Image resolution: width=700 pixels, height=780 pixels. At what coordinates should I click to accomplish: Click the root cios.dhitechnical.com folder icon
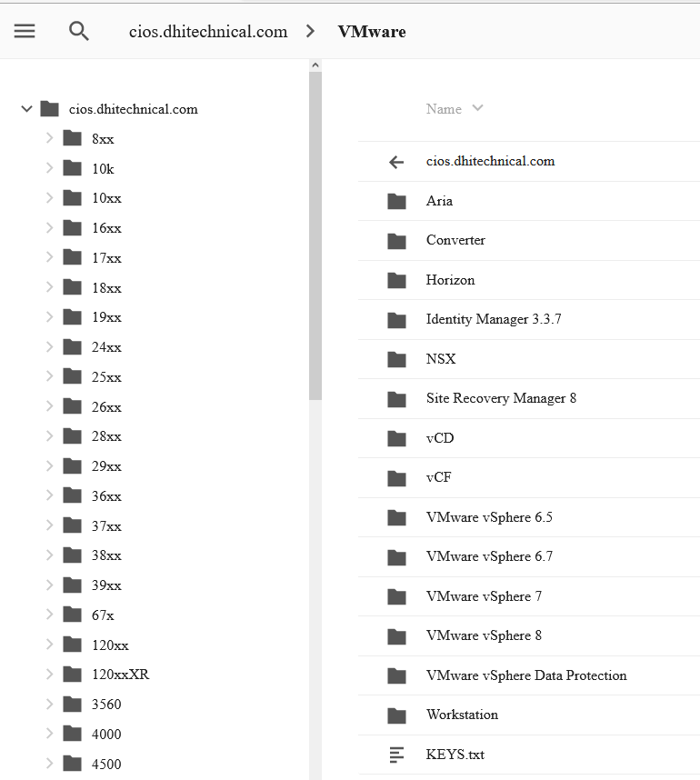(x=49, y=108)
